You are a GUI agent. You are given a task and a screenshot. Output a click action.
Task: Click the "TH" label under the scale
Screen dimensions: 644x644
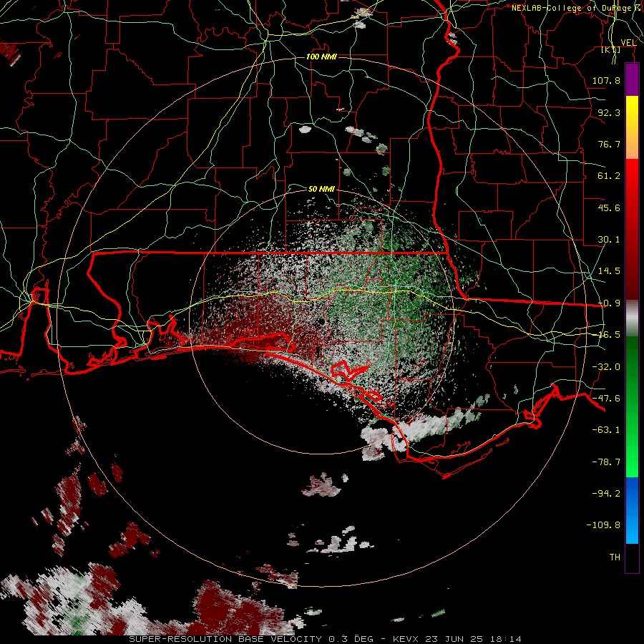[615, 557]
